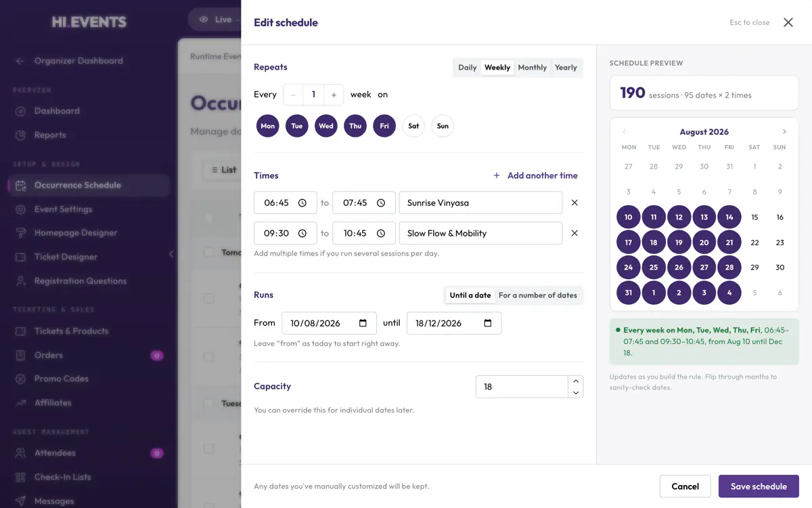This screenshot has width=812, height=508.
Task: Click the eye icon in Live badge
Action: (203, 20)
